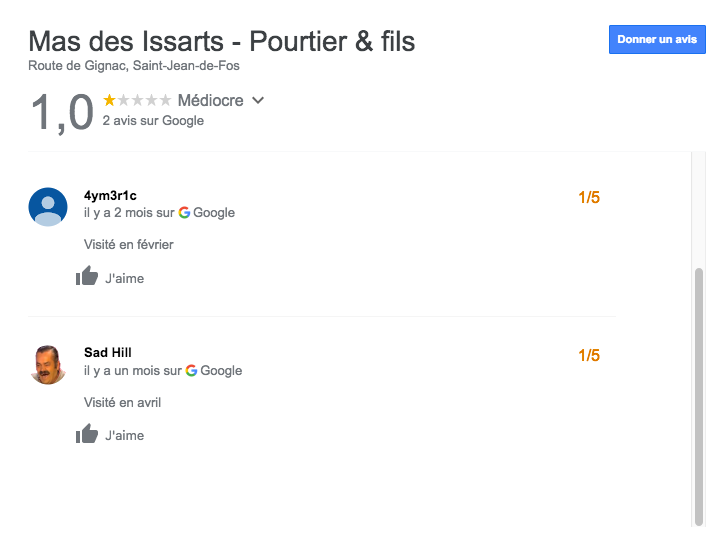
Task: Open the Médiocre rating breakdown label
Action: 210,100
